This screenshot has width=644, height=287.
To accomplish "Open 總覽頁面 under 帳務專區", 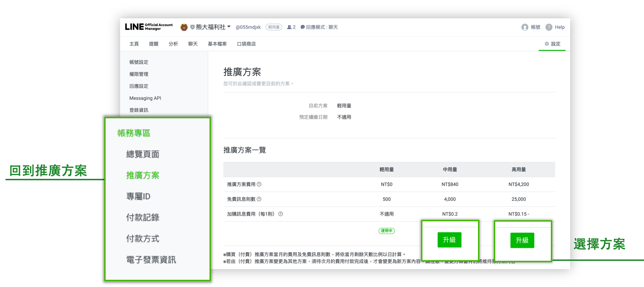I will (x=143, y=154).
